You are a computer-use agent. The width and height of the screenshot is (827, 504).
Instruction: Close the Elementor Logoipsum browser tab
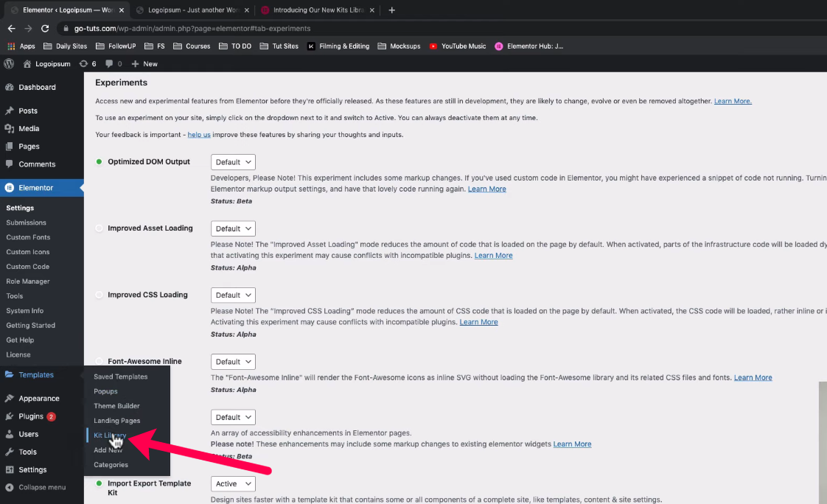coord(122,10)
